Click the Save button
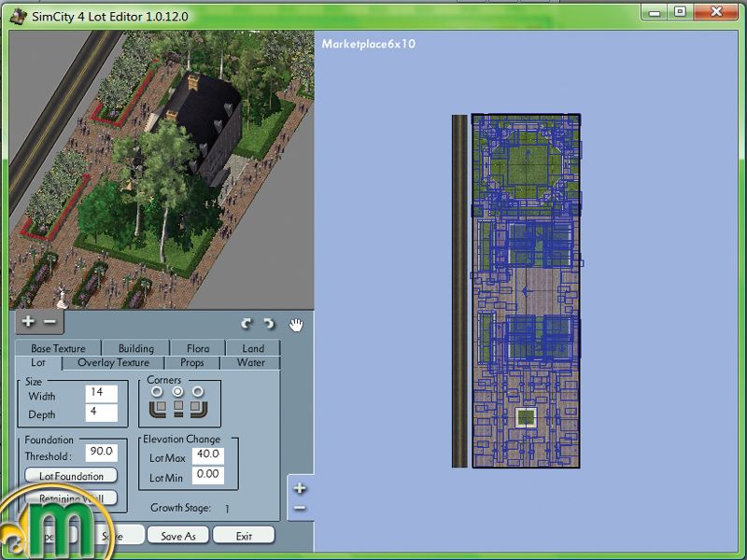Image resolution: width=747 pixels, height=560 pixels. 112,536
